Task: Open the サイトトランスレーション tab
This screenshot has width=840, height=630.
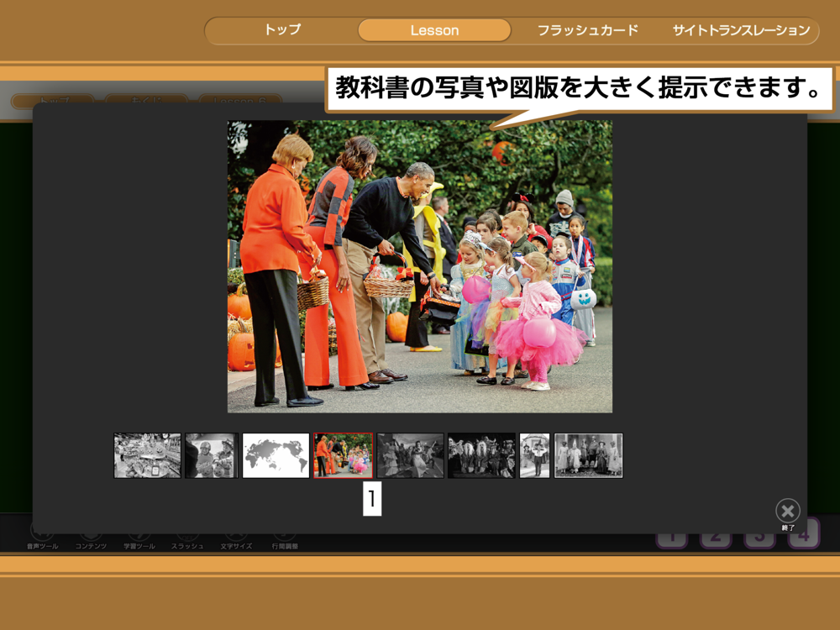Action: pyautogui.click(x=742, y=30)
